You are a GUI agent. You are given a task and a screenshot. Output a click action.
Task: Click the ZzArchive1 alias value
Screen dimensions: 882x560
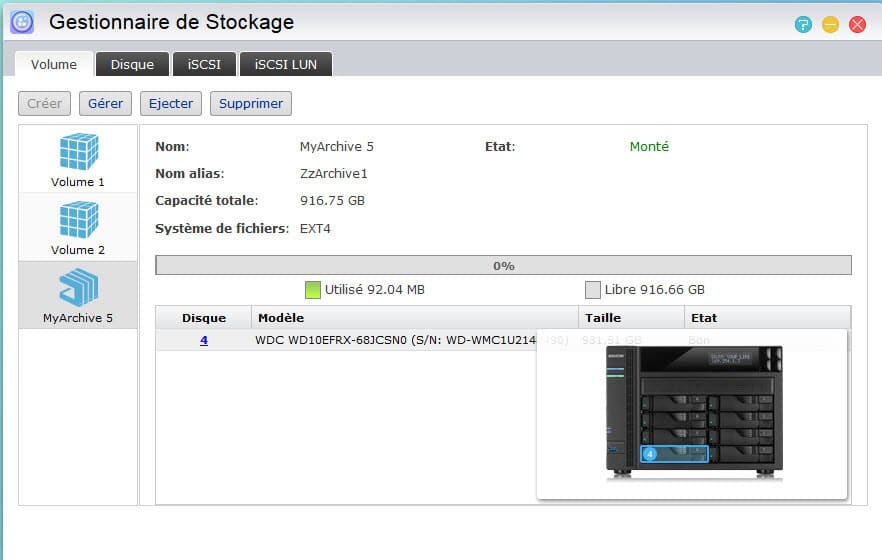pos(334,174)
